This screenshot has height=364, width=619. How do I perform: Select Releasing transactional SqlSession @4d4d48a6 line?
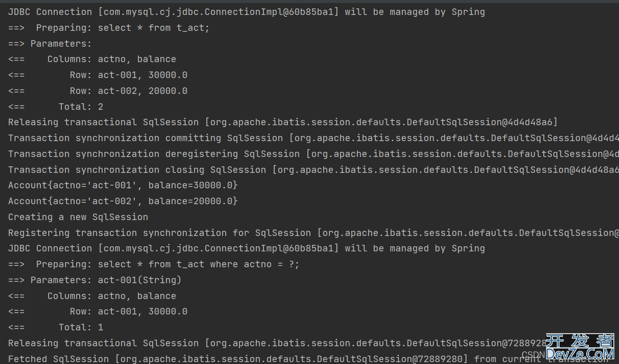coord(283,122)
